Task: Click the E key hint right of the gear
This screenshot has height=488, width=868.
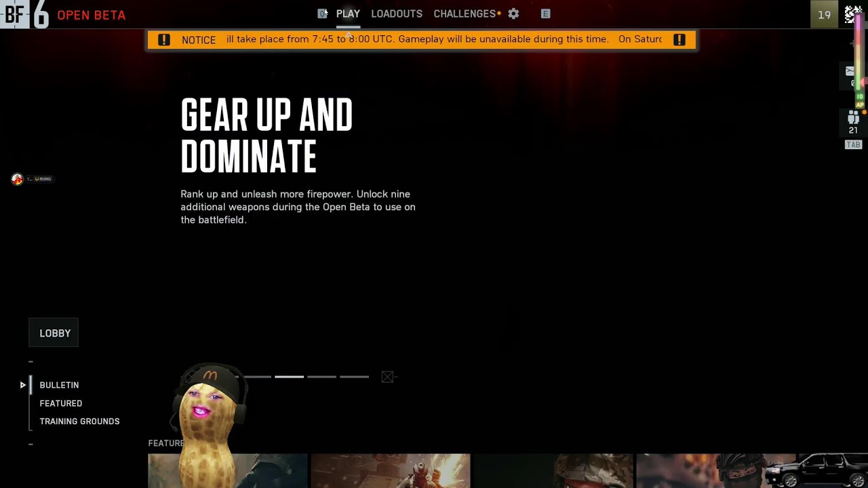Action: click(545, 14)
